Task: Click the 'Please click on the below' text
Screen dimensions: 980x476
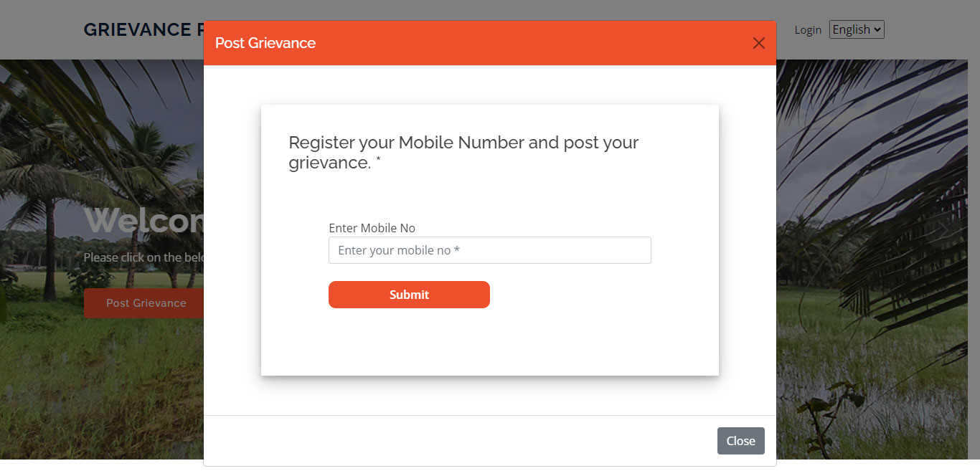Action: 143,257
